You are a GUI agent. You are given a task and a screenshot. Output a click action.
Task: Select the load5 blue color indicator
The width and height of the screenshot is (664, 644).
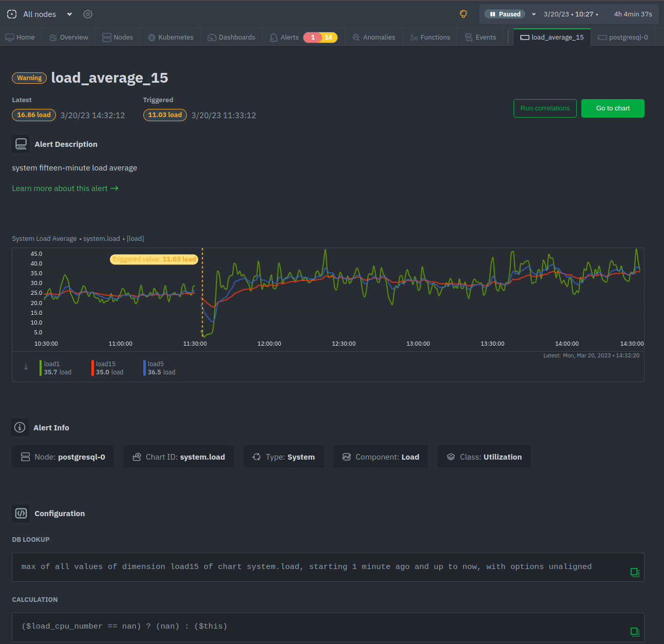pos(144,368)
